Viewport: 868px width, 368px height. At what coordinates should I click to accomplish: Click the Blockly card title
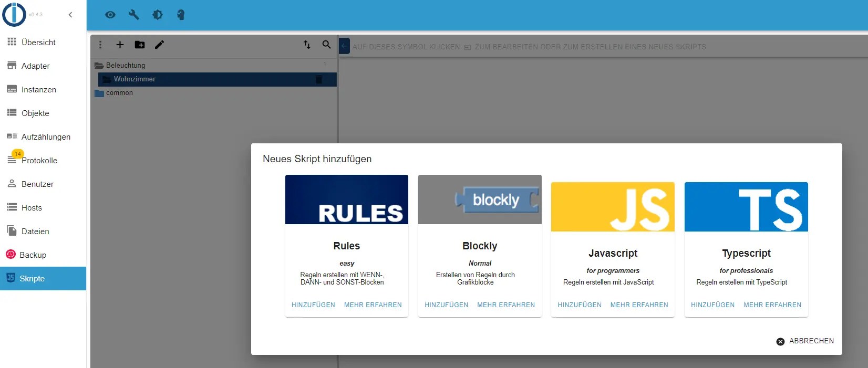(480, 246)
